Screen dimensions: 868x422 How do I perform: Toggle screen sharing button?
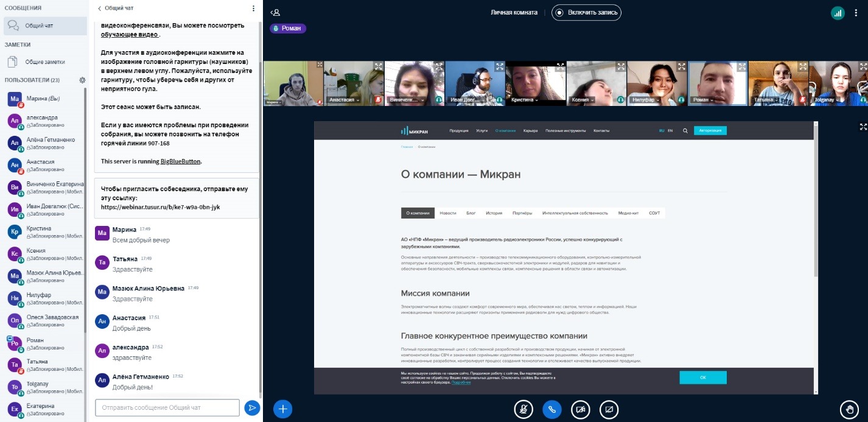(x=609, y=409)
